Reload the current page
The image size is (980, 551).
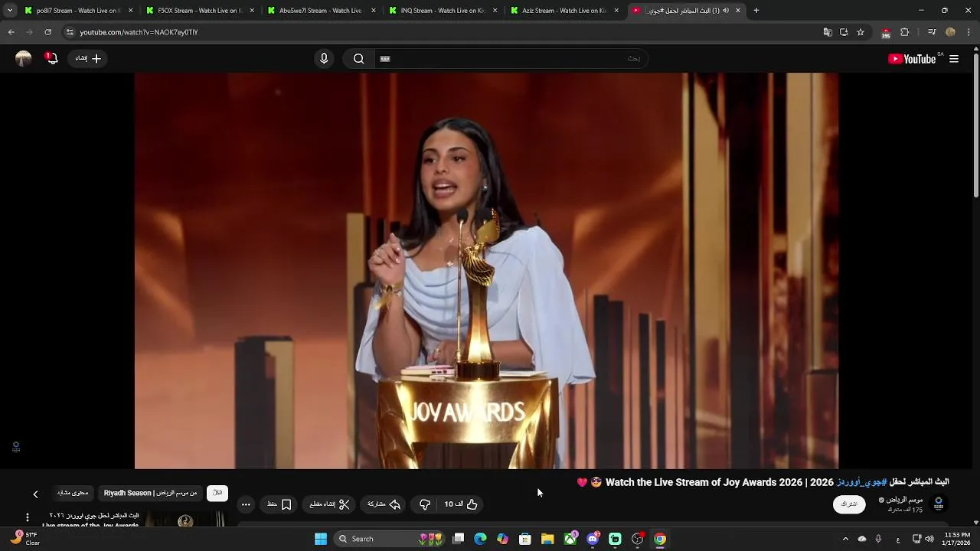tap(47, 32)
